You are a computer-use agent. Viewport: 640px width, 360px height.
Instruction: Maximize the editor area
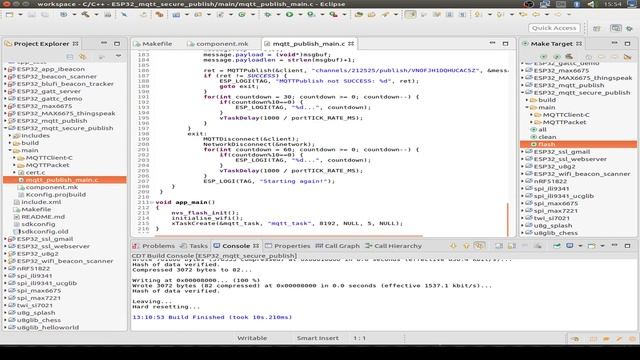click(x=505, y=43)
